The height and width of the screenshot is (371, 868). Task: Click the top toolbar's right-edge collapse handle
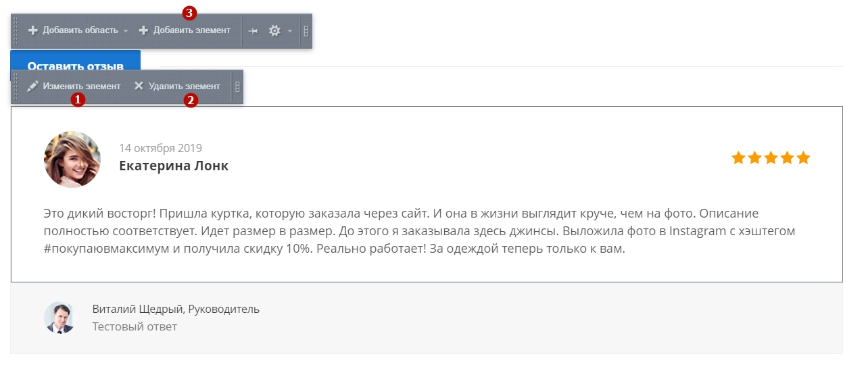click(306, 31)
